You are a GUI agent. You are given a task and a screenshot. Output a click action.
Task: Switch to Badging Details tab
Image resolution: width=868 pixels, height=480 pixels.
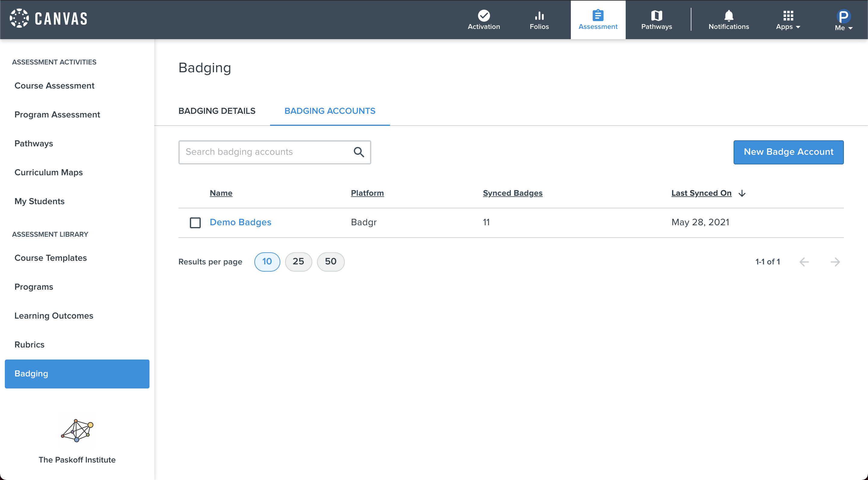pyautogui.click(x=217, y=111)
